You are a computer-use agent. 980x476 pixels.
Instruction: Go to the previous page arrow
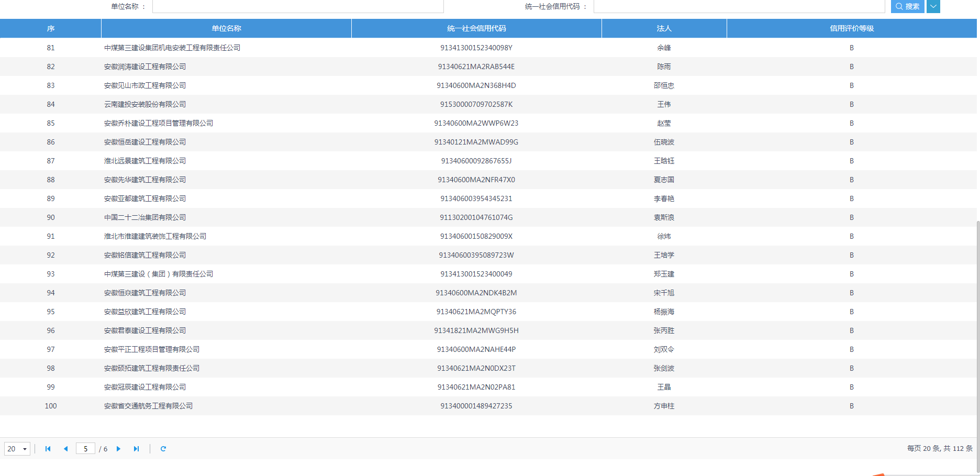point(65,449)
